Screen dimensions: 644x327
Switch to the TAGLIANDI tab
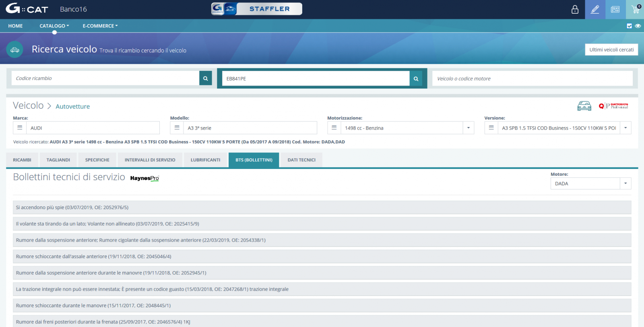(58, 160)
